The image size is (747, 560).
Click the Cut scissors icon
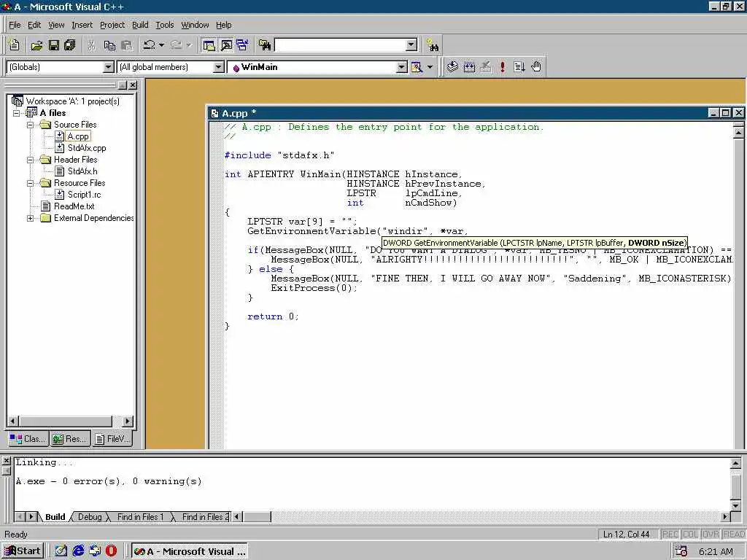coord(91,45)
